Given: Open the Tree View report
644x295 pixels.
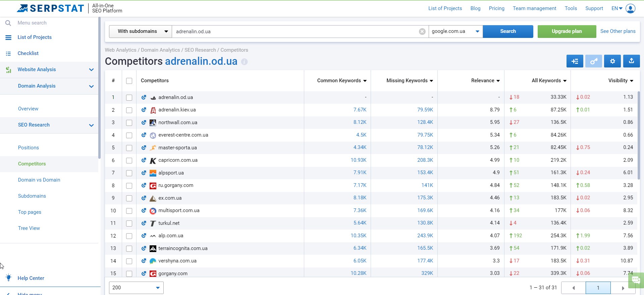Looking at the screenshot, I should (29, 228).
